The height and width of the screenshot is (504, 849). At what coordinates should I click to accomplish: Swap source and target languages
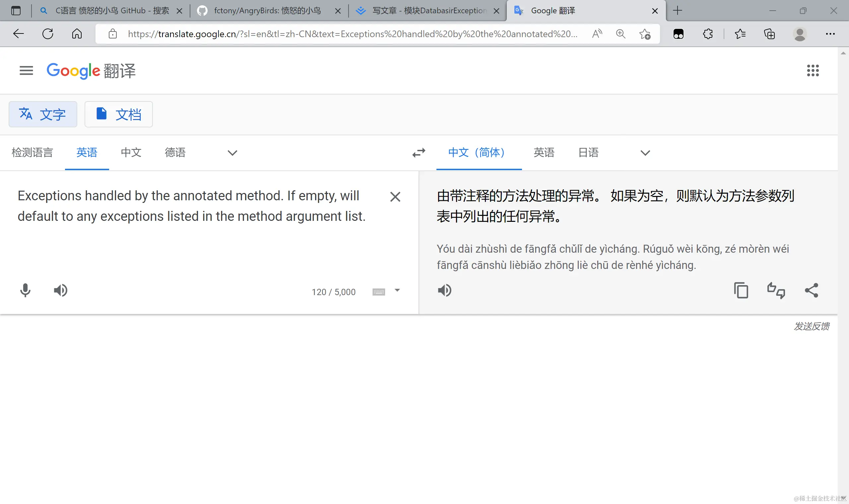pyautogui.click(x=419, y=153)
